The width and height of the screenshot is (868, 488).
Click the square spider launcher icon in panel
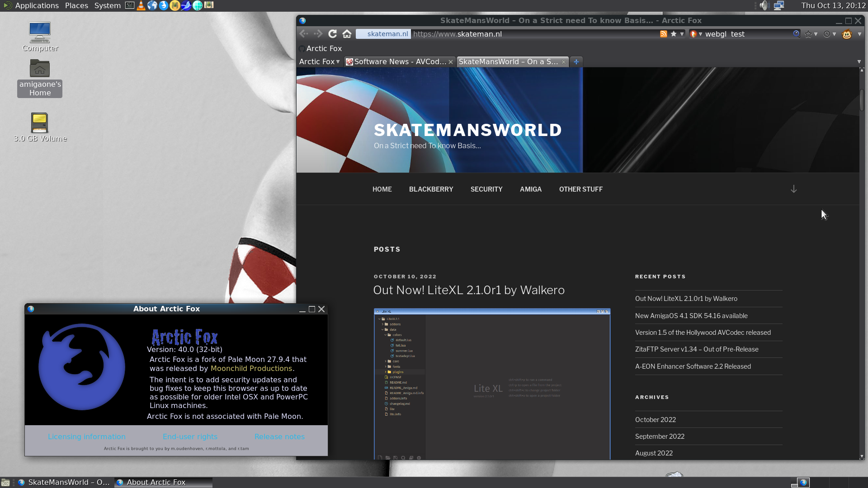pyautogui.click(x=209, y=5)
